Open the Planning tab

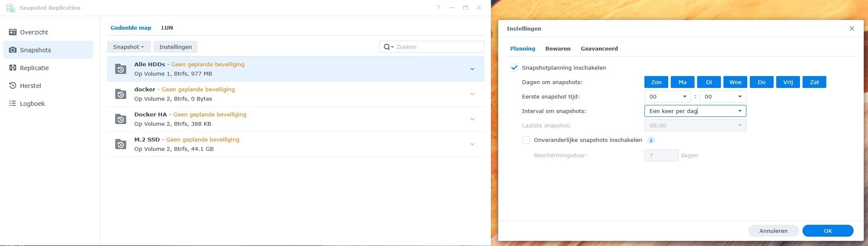522,48
